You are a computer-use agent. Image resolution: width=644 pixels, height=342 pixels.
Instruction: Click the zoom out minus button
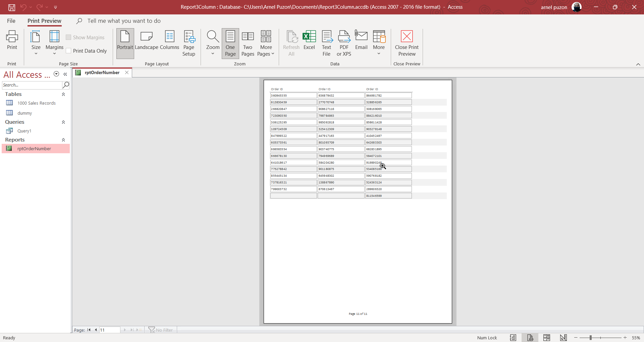point(576,338)
